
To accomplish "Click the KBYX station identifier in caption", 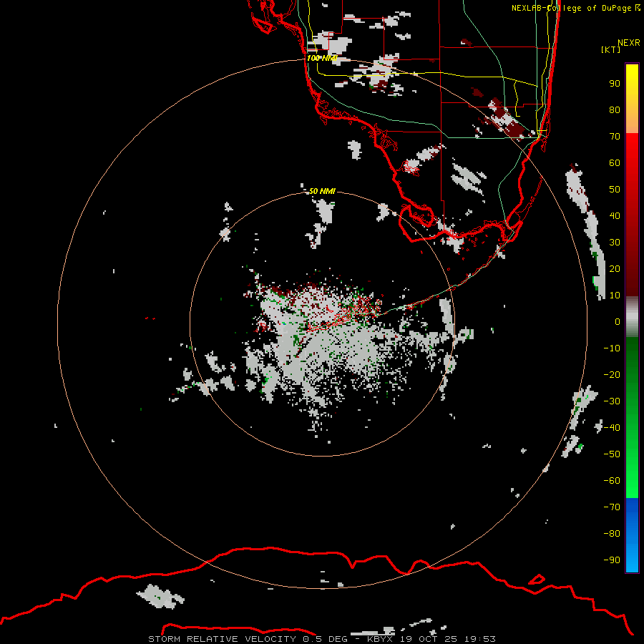I will pyautogui.click(x=380, y=639).
